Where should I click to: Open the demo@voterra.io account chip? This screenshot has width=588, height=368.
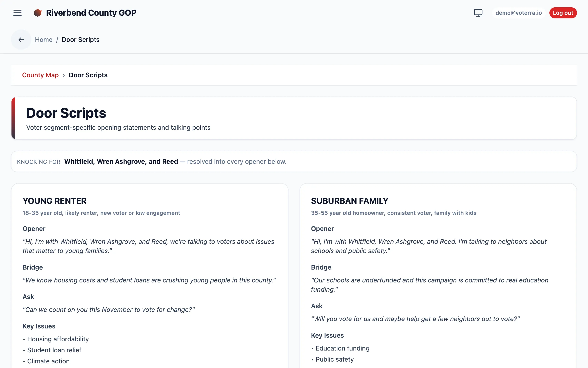point(518,13)
